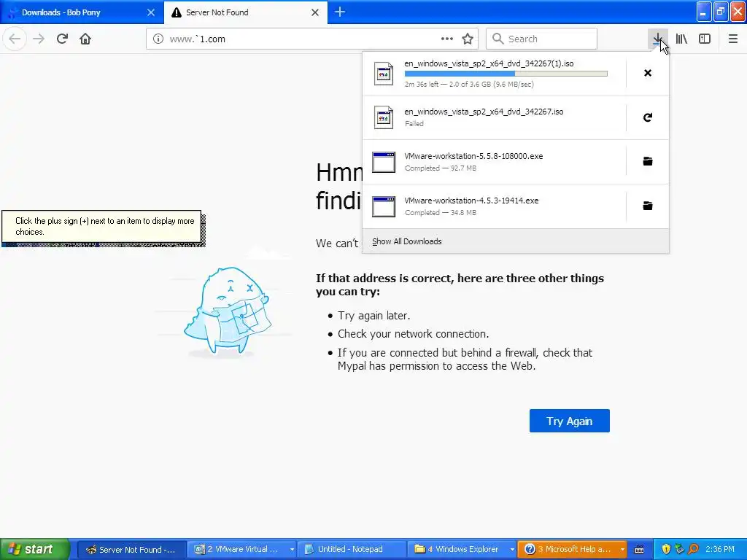Screen dimensions: 747x560
Task: Select VMware-workstation-4.5.3-19414.exe file name
Action: [471, 201]
